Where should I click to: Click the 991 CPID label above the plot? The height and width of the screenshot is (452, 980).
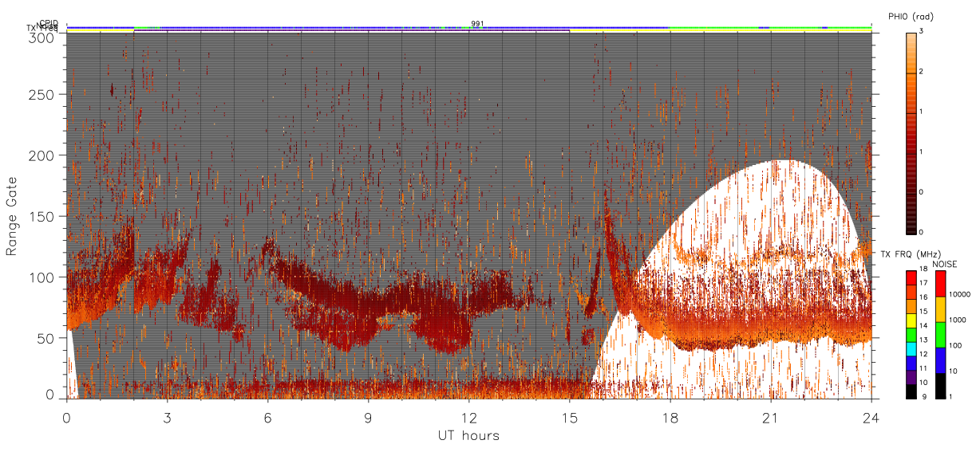coord(477,23)
